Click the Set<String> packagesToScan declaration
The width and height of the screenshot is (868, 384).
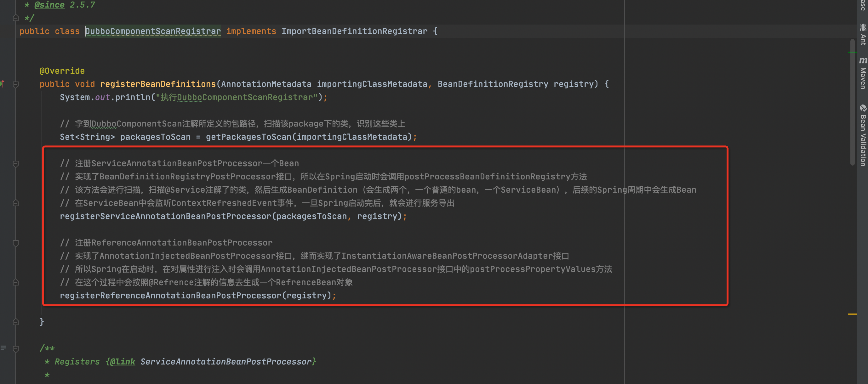(x=125, y=137)
